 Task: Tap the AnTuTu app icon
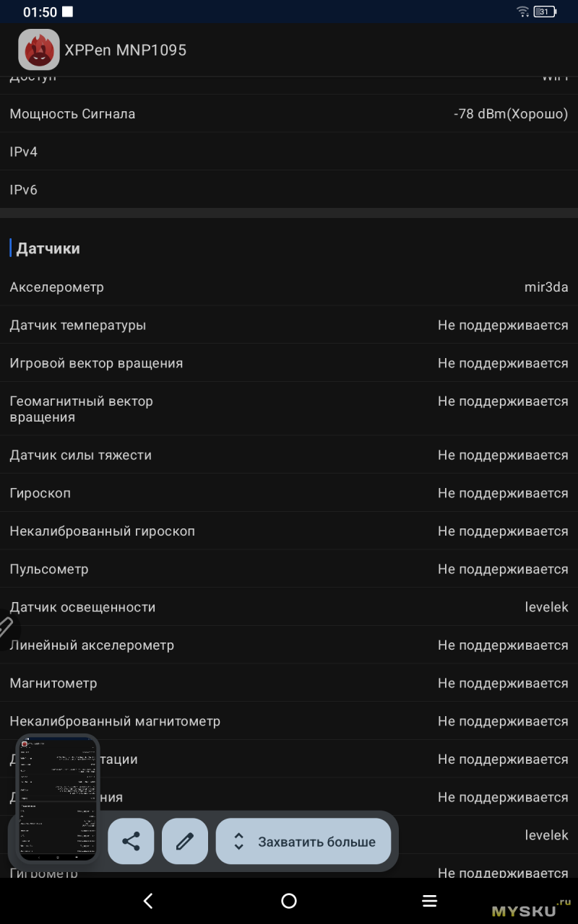pyautogui.click(x=39, y=50)
